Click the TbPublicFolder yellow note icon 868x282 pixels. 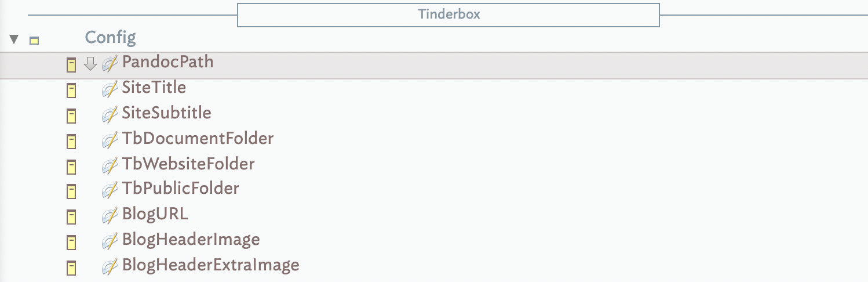click(x=71, y=191)
